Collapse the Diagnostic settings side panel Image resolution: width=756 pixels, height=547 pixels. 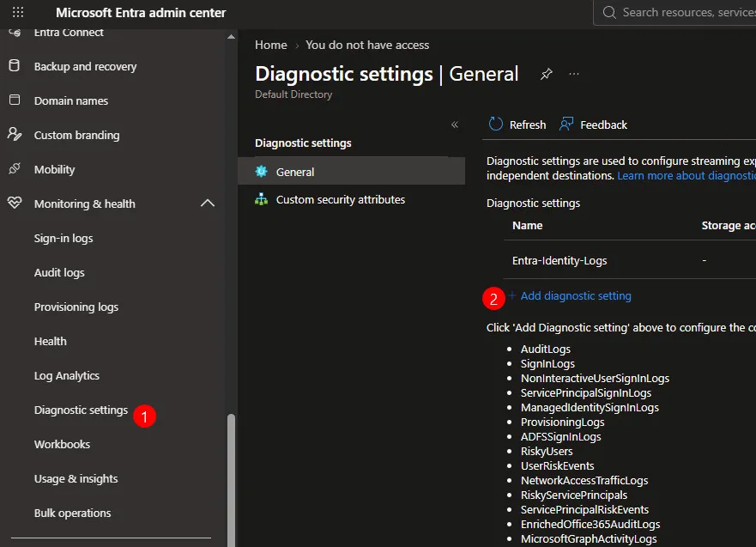pyautogui.click(x=455, y=125)
